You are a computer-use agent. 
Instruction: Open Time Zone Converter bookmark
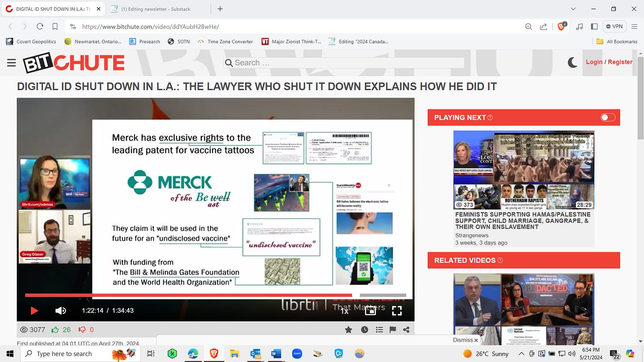click(225, 42)
